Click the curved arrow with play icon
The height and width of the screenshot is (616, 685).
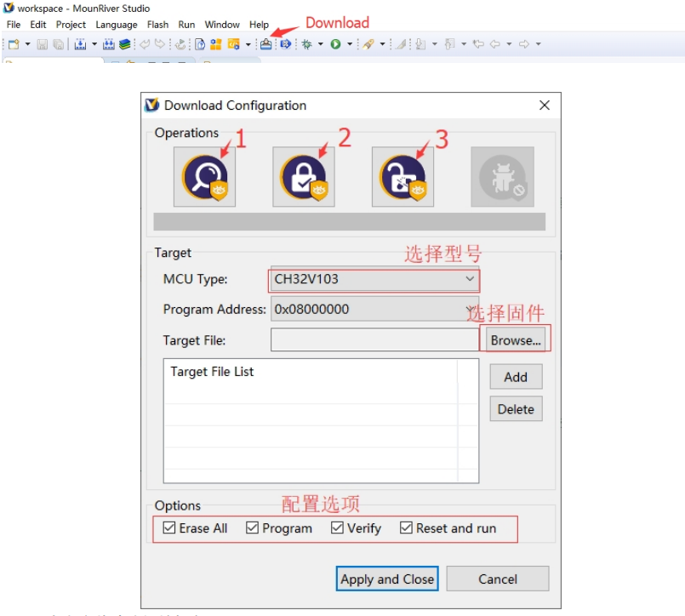[180, 44]
